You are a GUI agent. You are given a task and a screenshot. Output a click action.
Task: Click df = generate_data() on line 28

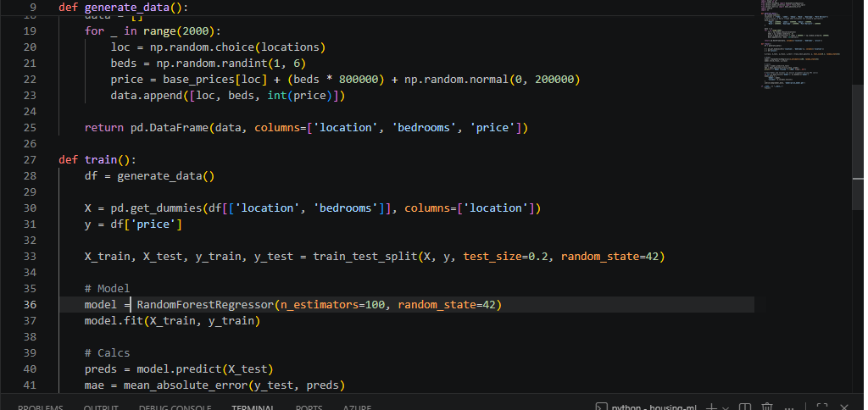coord(149,176)
